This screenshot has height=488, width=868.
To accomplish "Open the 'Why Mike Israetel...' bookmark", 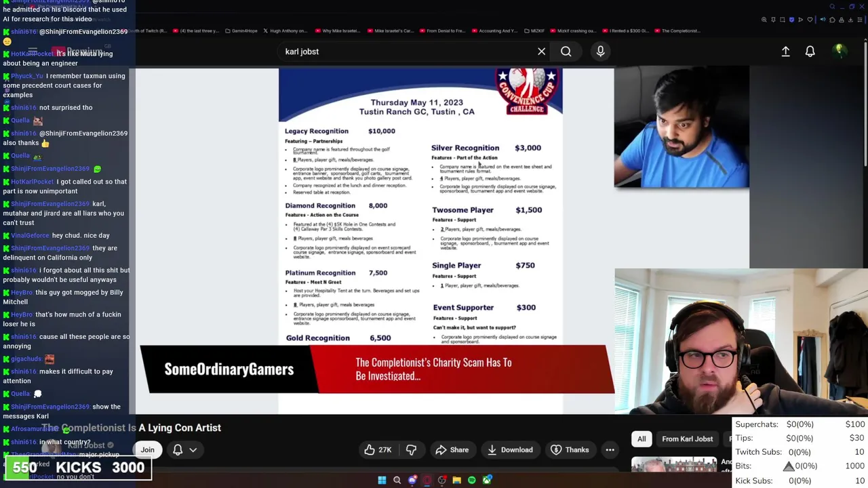I will pyautogui.click(x=338, y=30).
